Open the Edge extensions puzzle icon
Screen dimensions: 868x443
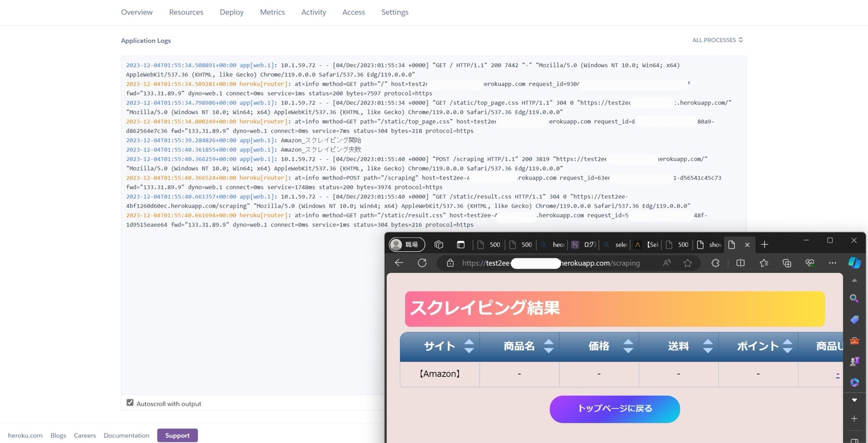click(715, 263)
